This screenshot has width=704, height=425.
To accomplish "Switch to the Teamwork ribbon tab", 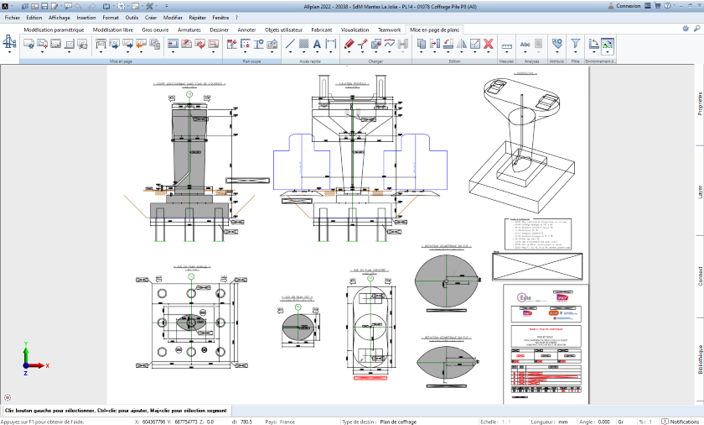I will click(x=389, y=30).
